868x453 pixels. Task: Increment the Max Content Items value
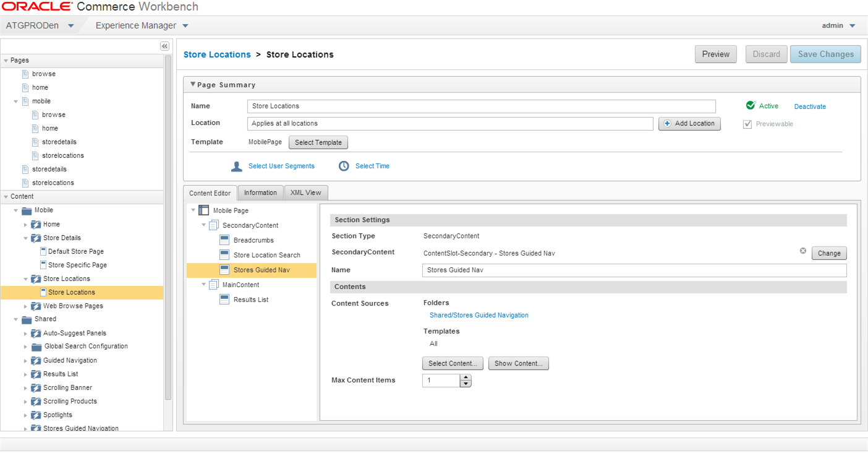(x=466, y=377)
